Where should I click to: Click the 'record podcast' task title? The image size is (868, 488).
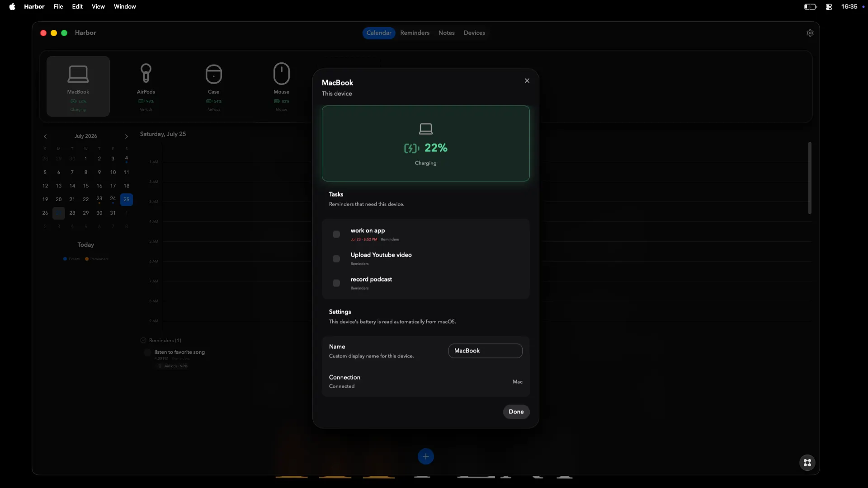click(371, 279)
